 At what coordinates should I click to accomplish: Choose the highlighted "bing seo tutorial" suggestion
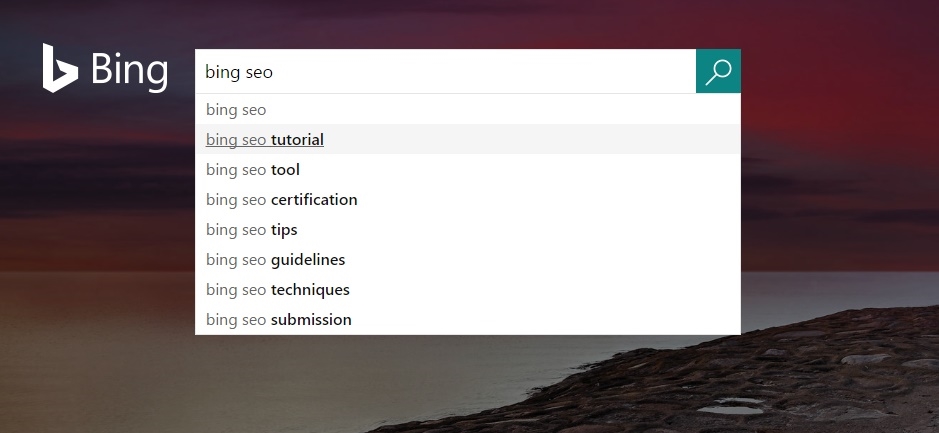pyautogui.click(x=468, y=140)
